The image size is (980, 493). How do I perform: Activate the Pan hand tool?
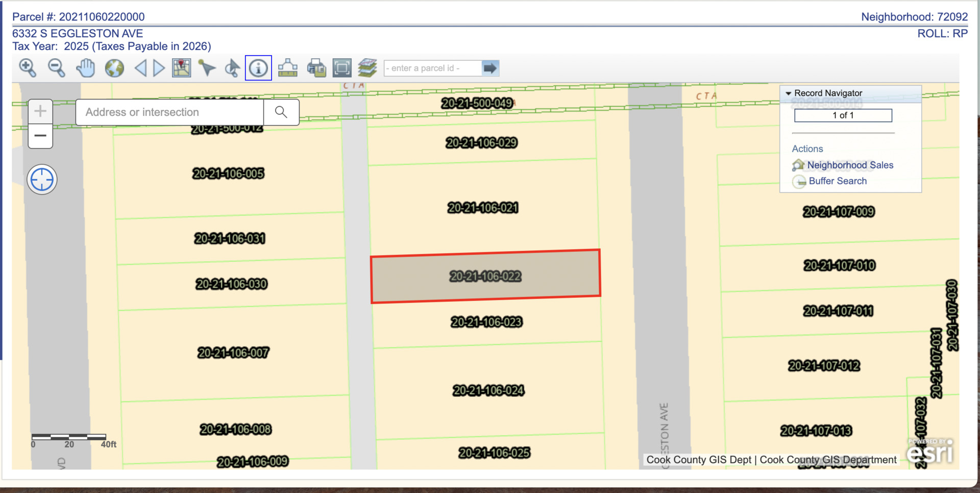coord(85,68)
